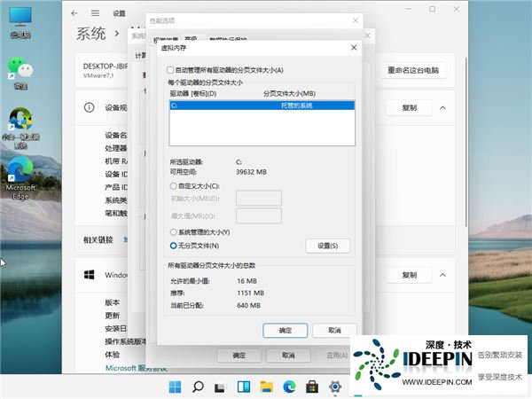Collapse device specifications section
The height and width of the screenshot is (399, 532).
pyautogui.click(x=442, y=108)
